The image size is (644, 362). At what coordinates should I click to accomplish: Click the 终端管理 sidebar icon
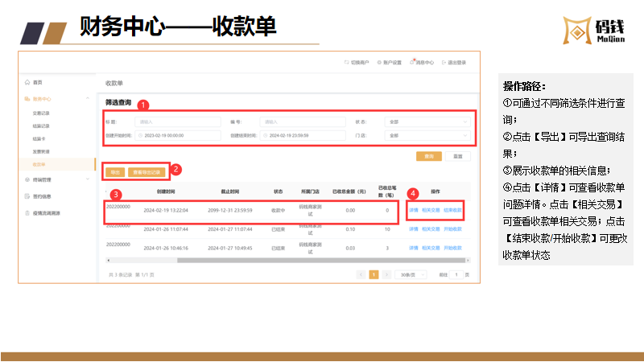coord(27,180)
